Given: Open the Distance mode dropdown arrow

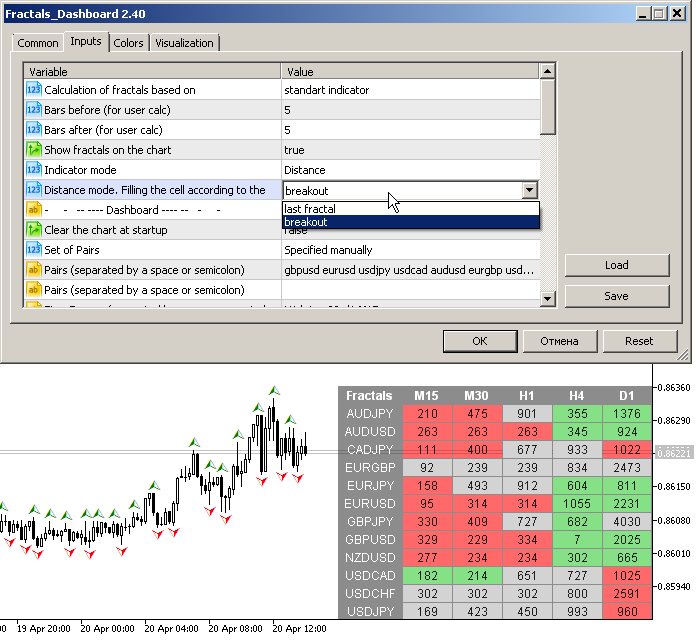Looking at the screenshot, I should (529, 190).
